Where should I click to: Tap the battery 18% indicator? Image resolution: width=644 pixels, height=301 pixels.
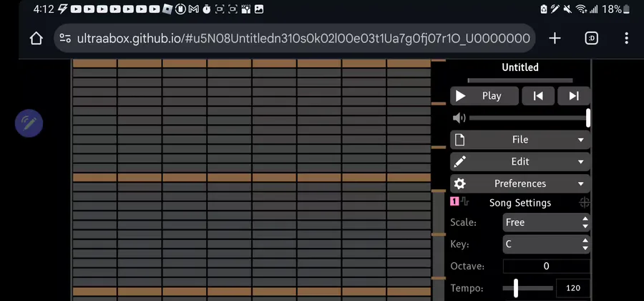616,9
